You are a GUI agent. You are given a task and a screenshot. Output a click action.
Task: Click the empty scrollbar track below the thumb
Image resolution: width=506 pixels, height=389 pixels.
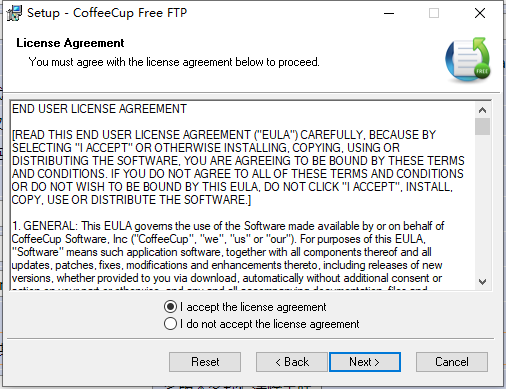pyautogui.click(x=482, y=205)
